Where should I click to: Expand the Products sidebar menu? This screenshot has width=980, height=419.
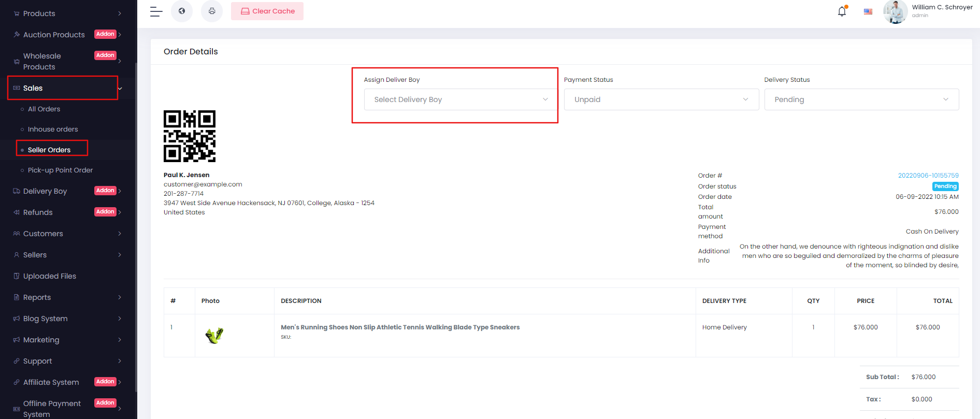[68, 13]
